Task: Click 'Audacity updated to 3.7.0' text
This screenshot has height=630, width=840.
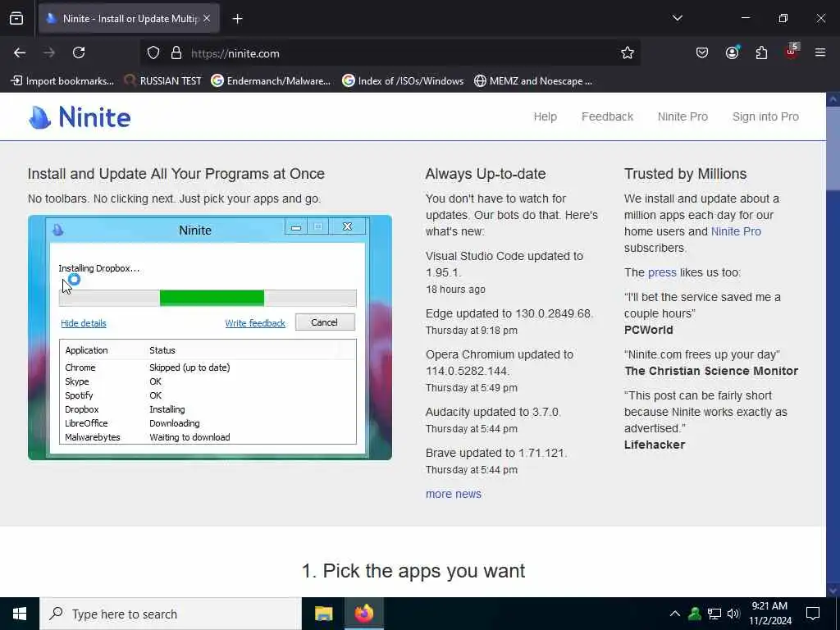Action: coord(493,412)
